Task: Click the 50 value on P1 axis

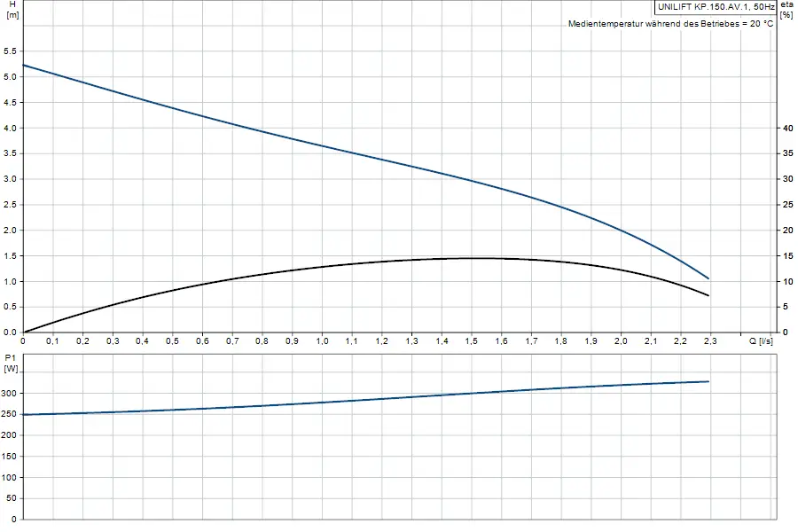Action: tap(12, 498)
